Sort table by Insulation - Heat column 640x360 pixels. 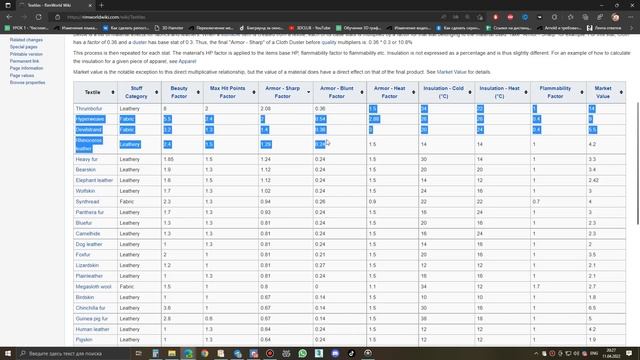click(502, 92)
